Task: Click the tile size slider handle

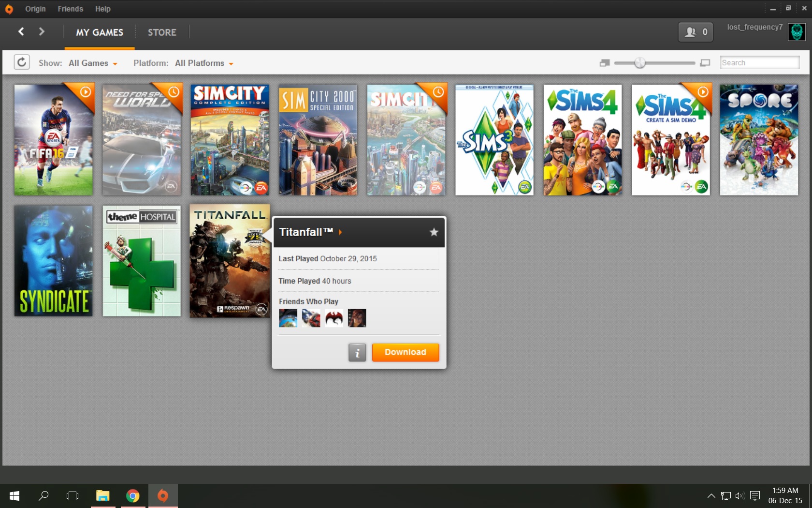Action: [x=640, y=63]
